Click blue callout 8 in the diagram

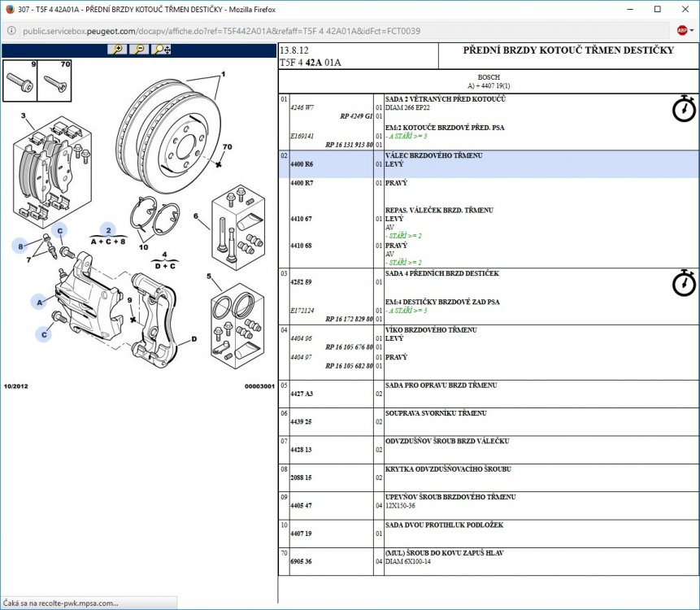20,246
